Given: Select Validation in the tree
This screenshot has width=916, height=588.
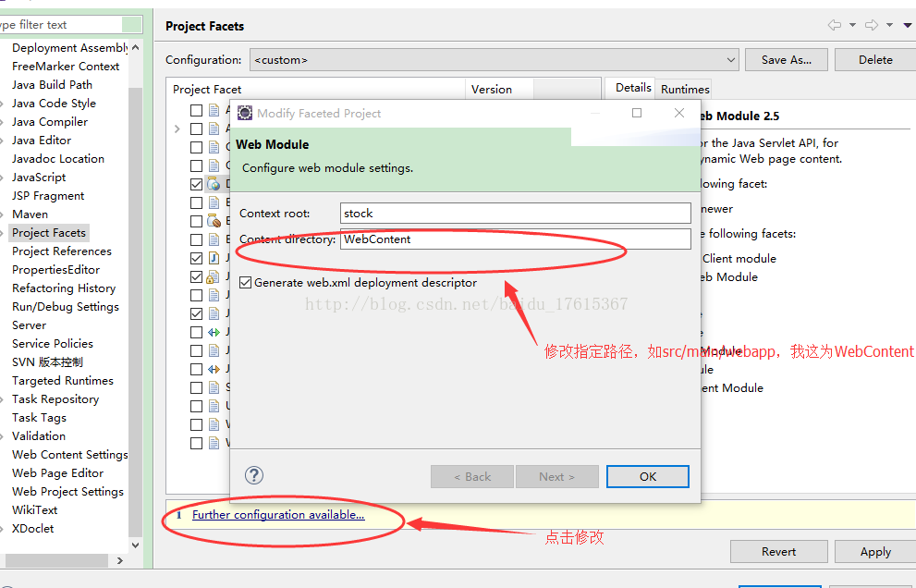Looking at the screenshot, I should tap(39, 436).
